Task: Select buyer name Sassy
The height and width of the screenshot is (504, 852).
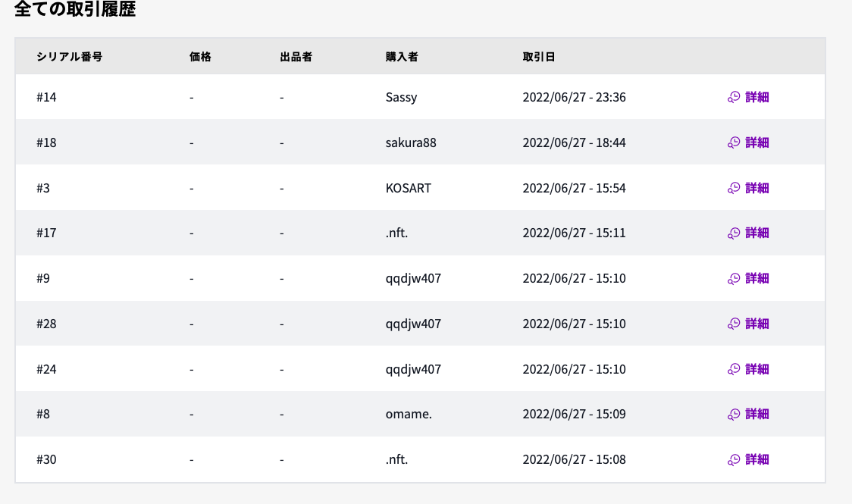Action: (x=402, y=97)
